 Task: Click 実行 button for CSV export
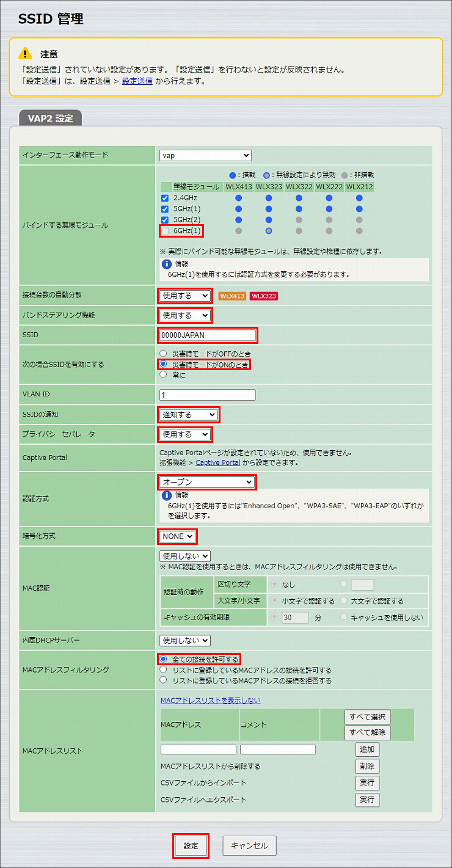pyautogui.click(x=367, y=800)
